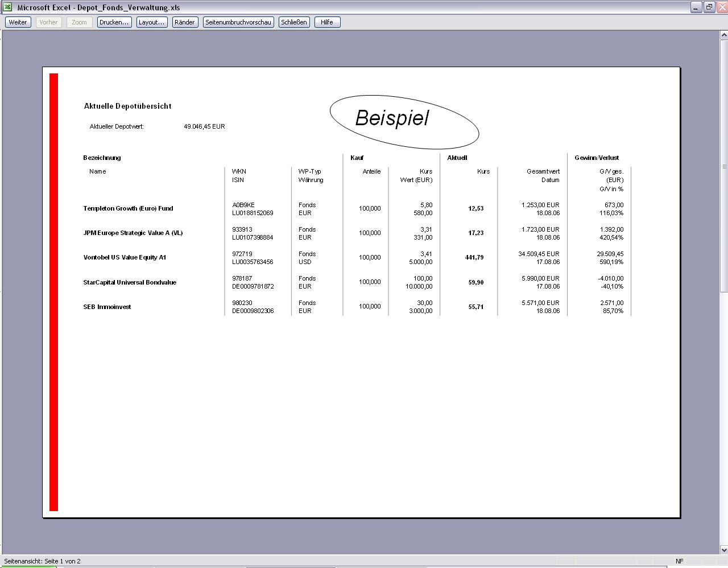Open page setup via Layout...
Image resolution: width=728 pixels, height=568 pixels.
(152, 22)
